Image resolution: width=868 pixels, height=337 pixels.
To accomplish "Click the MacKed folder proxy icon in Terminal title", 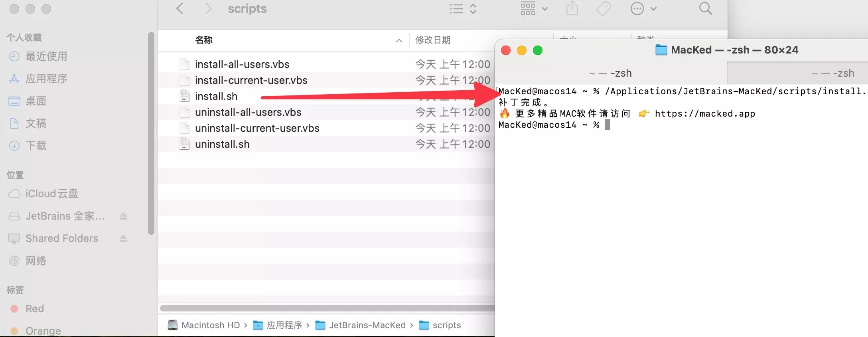I will [x=661, y=50].
